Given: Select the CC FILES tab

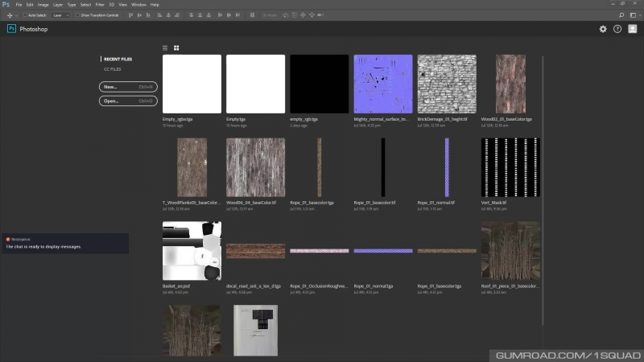Looking at the screenshot, I should point(112,69).
